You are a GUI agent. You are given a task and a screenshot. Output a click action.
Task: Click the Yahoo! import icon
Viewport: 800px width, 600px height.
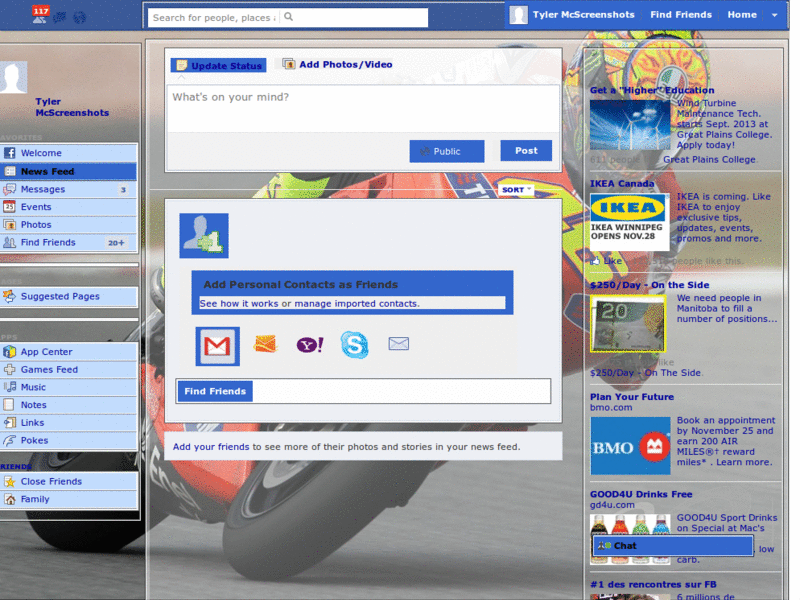click(310, 345)
